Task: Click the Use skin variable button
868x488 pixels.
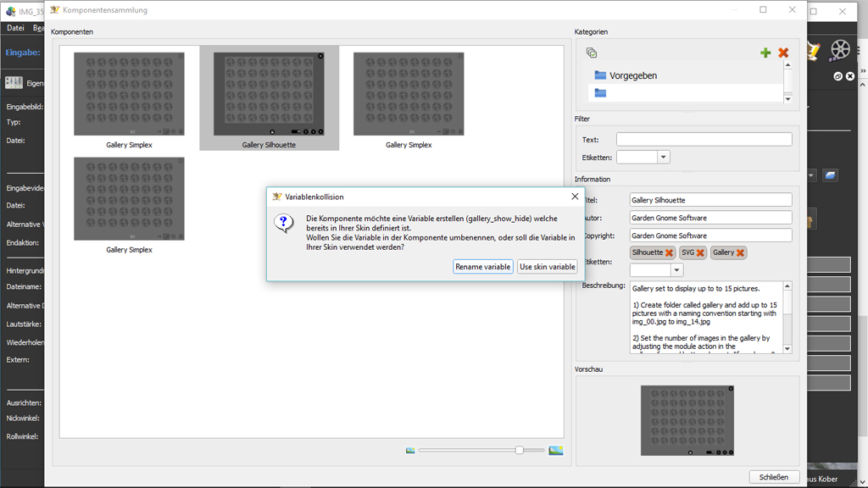Action: [x=548, y=267]
